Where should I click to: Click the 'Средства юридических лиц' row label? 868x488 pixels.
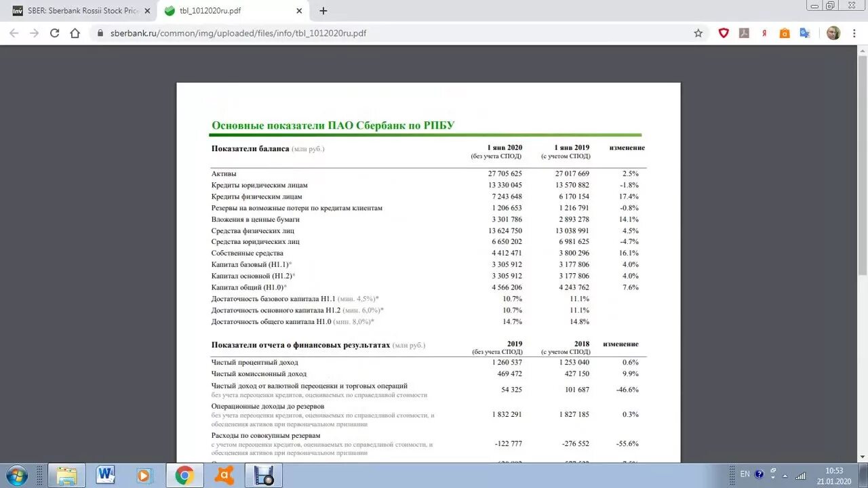click(256, 242)
